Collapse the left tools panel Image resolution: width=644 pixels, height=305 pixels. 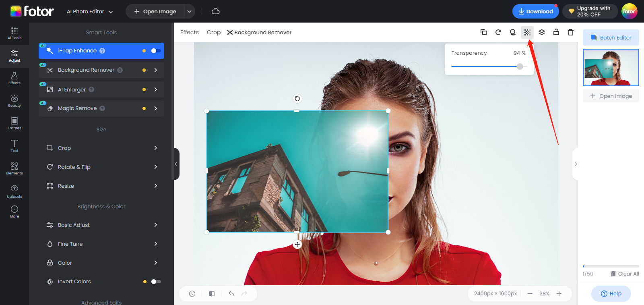click(176, 164)
